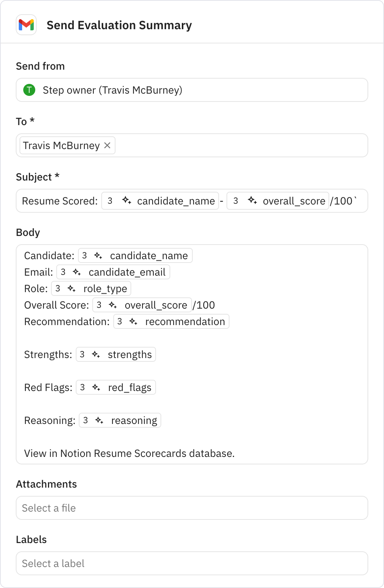Click inside the Subject input field

click(x=60, y=201)
